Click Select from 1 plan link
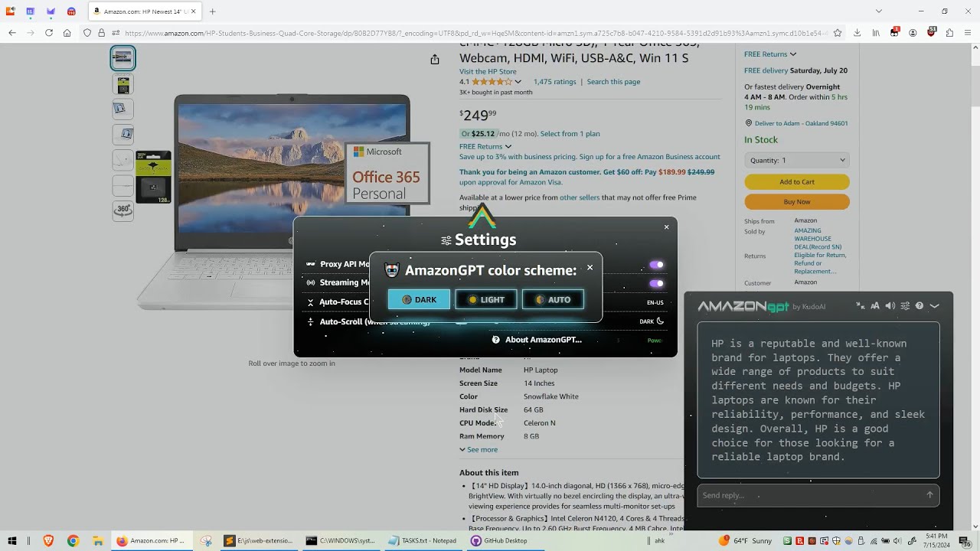This screenshot has height=551, width=980. (570, 134)
